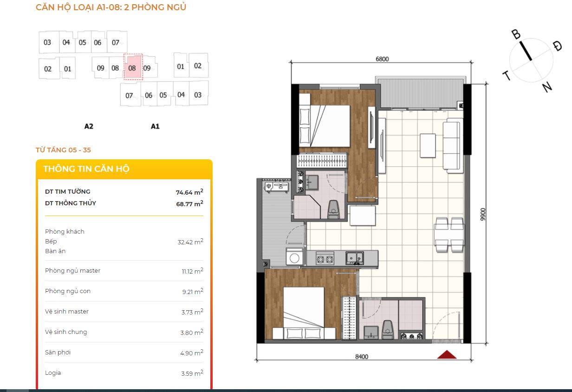This screenshot has height=392, width=572.
Task: Click the 'Vệ sinh chung' row label
Action: click(x=66, y=332)
